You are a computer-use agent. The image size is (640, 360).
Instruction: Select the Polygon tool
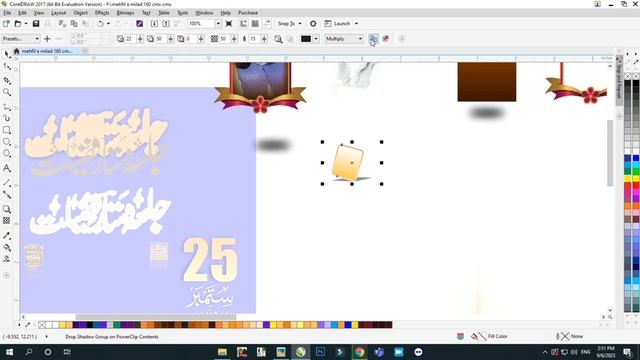(x=7, y=153)
